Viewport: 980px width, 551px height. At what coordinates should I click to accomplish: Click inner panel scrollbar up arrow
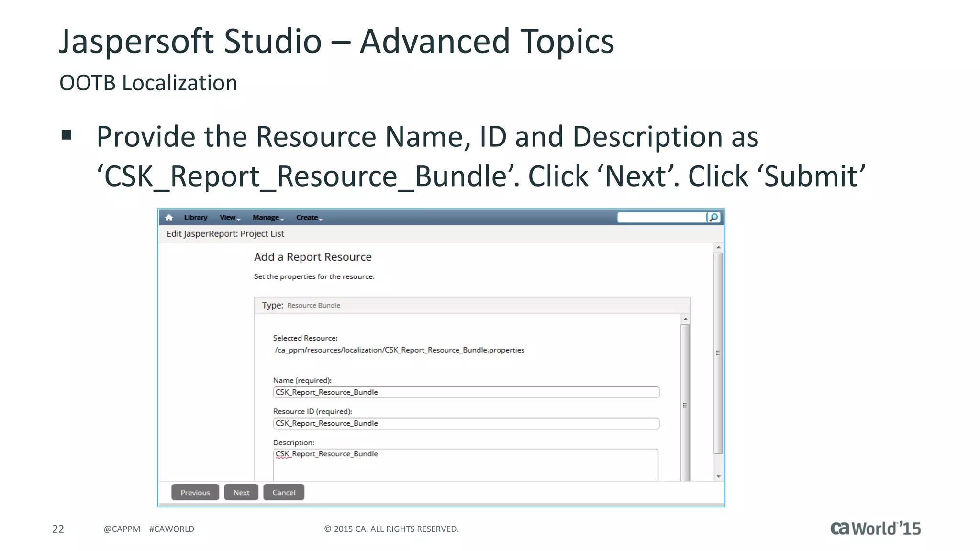(x=685, y=319)
